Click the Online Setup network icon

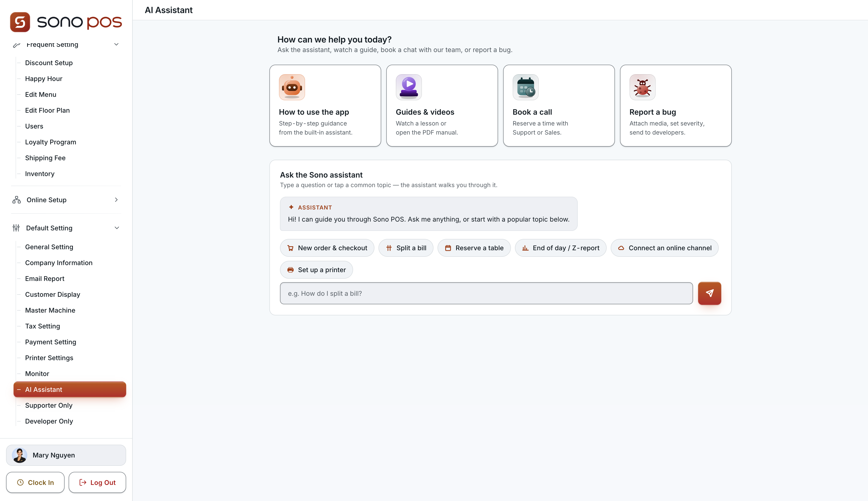[17, 200]
